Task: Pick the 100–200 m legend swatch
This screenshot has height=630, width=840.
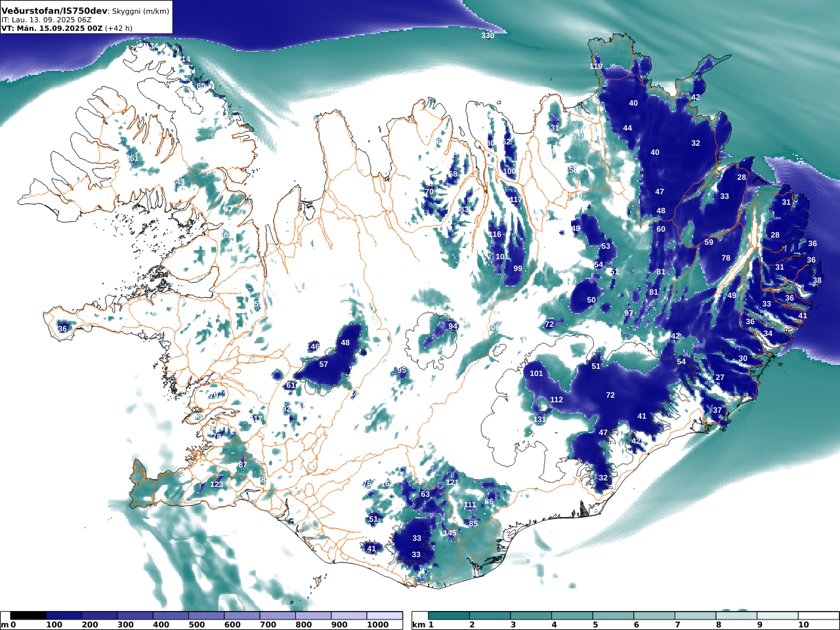Action: (x=64, y=616)
